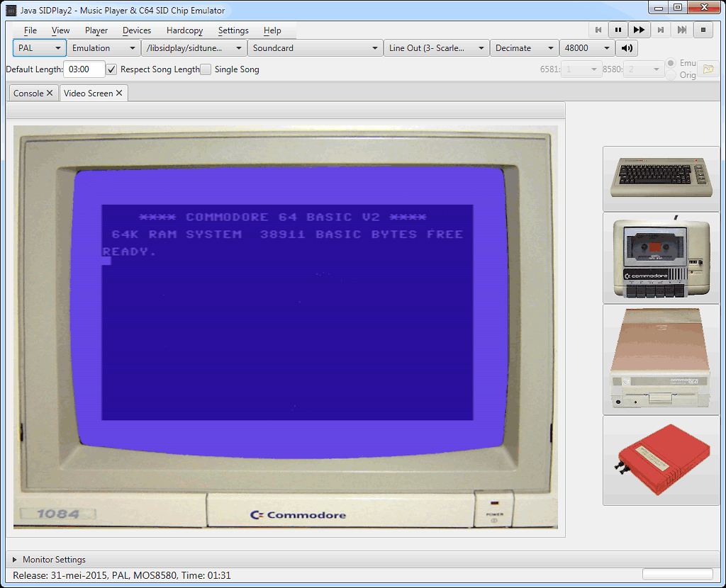This screenshot has width=726, height=588.
Task: Toggle the speaker volume icon
Action: point(627,48)
